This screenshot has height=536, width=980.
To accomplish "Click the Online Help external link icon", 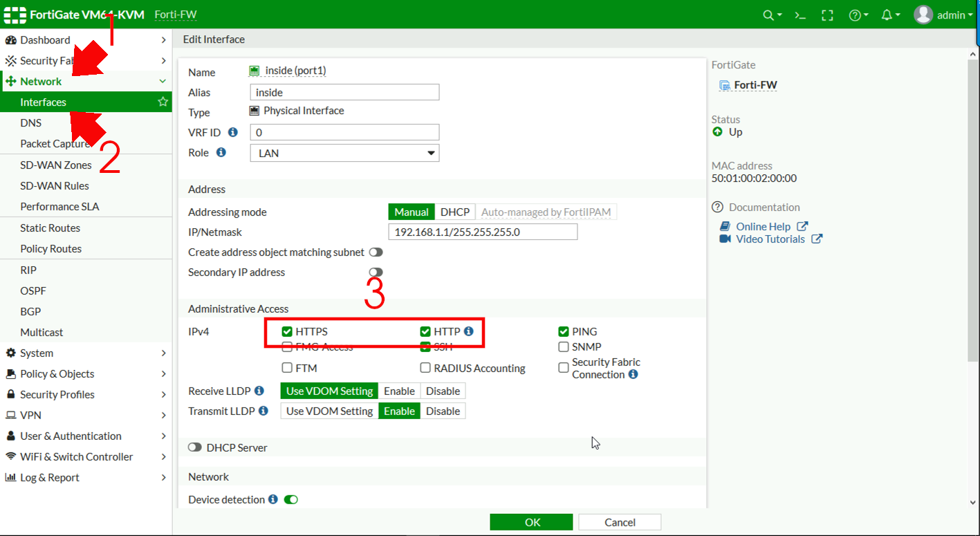I will coord(802,226).
